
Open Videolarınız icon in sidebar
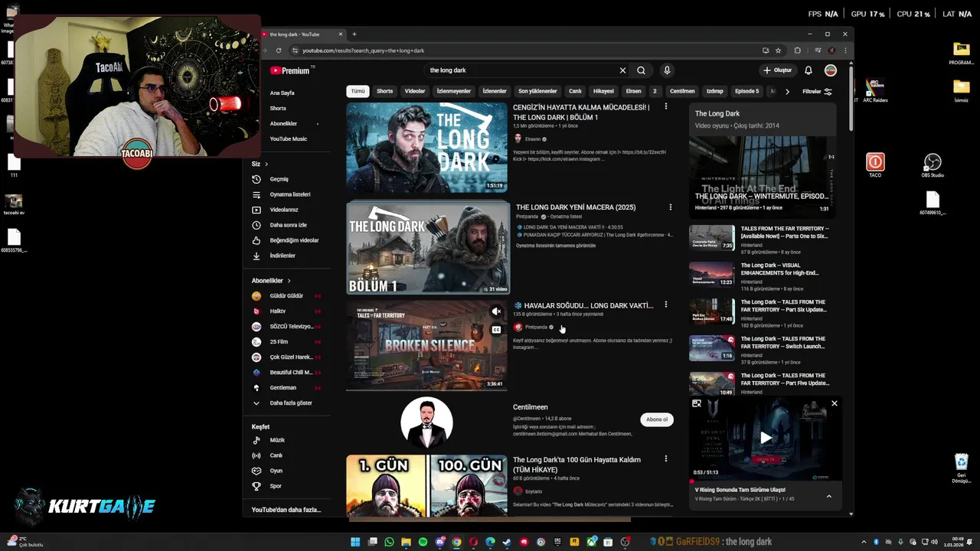pos(256,210)
